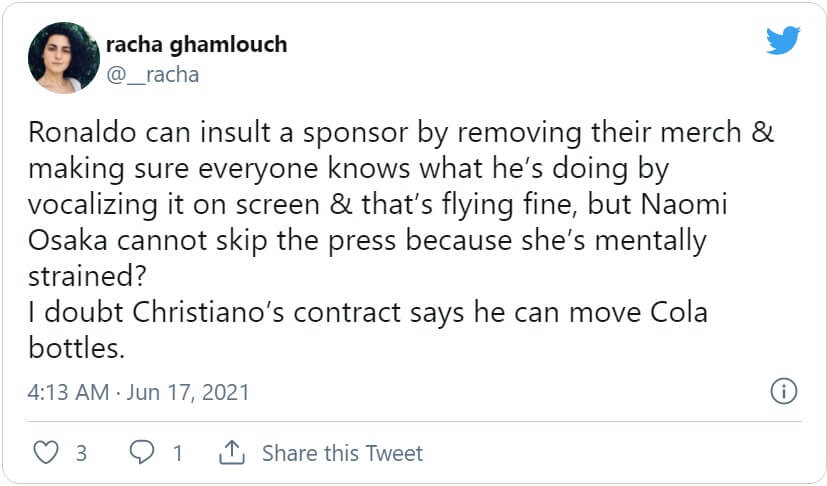This screenshot has height=486, width=827.
Task: Open the @__racha handle link
Action: click(x=151, y=74)
